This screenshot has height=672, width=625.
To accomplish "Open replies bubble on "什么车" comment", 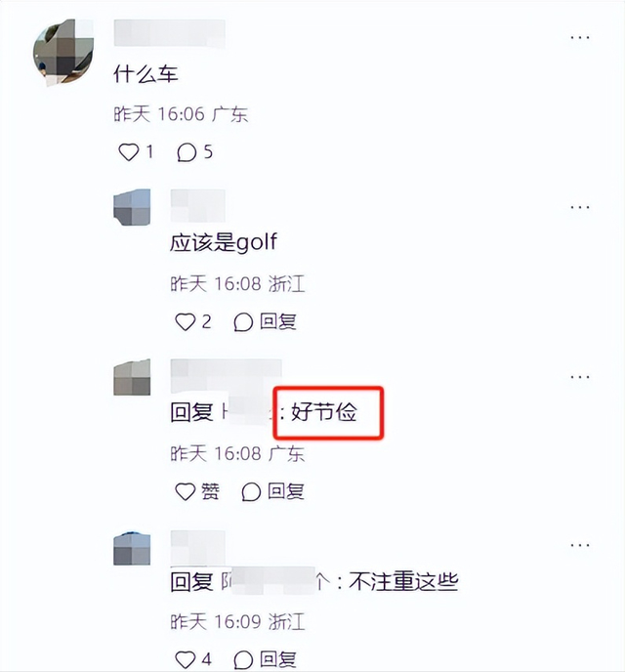I will point(187,152).
